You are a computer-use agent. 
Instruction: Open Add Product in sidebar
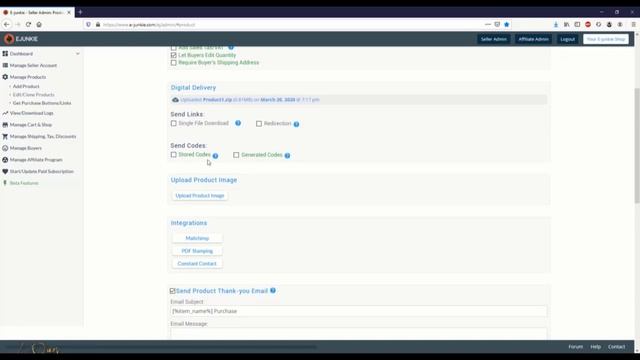[26, 87]
